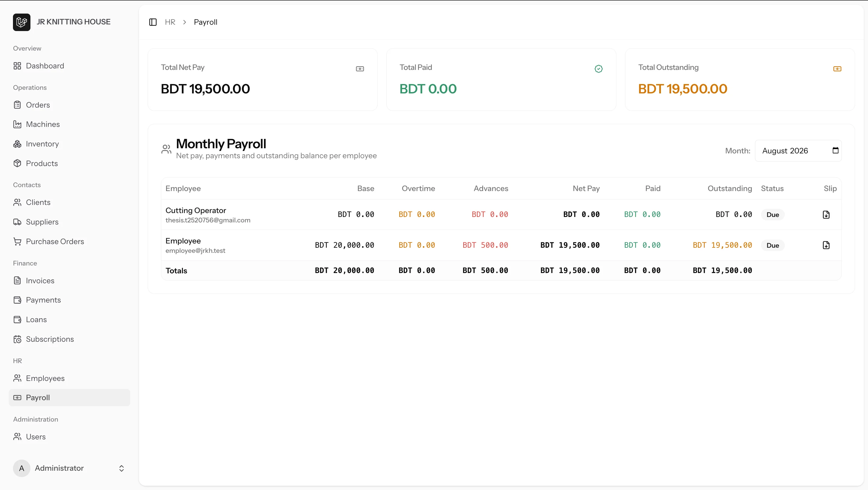The image size is (868, 490).
Task: Click the Overtime column header
Action: [418, 188]
